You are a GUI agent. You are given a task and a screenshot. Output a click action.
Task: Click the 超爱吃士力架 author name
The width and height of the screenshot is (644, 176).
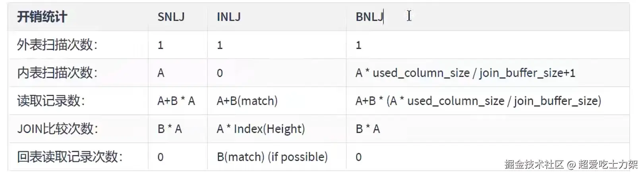tap(607, 165)
